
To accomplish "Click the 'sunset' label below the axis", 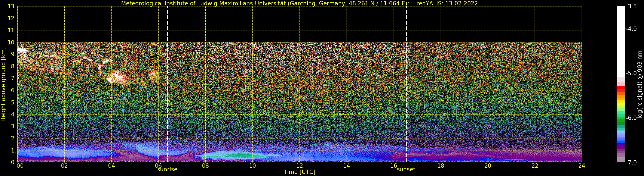I will [x=406, y=170].
